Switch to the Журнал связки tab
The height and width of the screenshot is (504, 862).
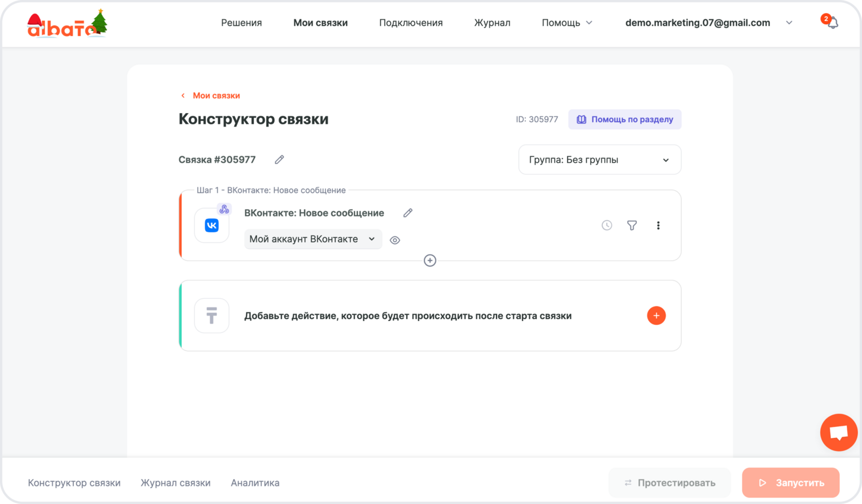tap(176, 483)
